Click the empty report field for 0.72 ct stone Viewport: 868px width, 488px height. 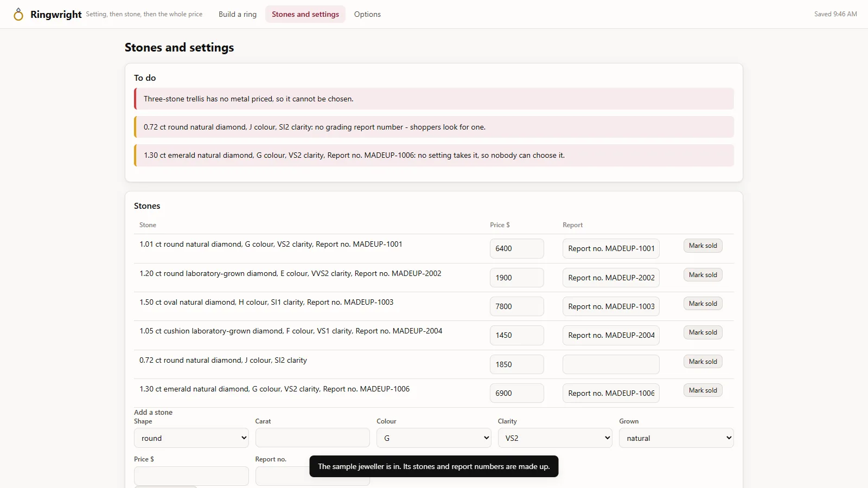(611, 364)
